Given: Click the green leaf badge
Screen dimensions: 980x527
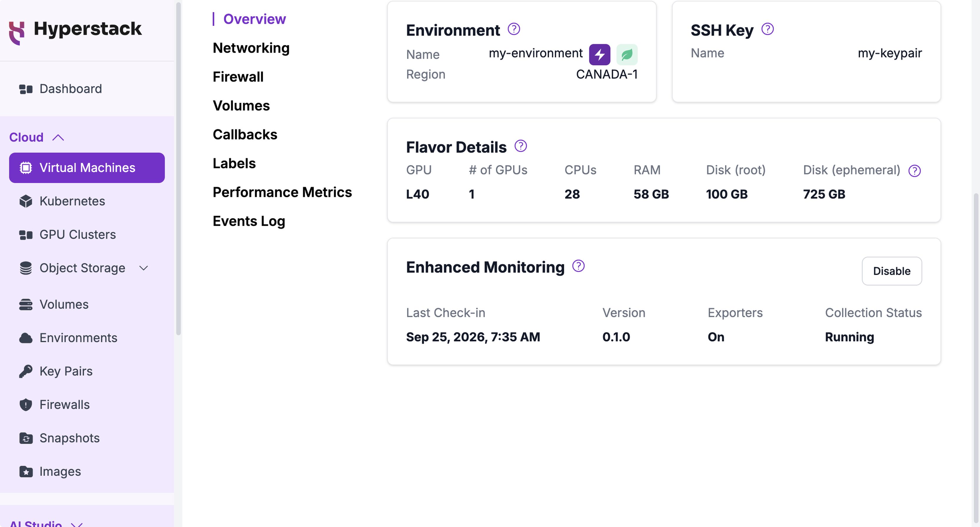Looking at the screenshot, I should 627,54.
